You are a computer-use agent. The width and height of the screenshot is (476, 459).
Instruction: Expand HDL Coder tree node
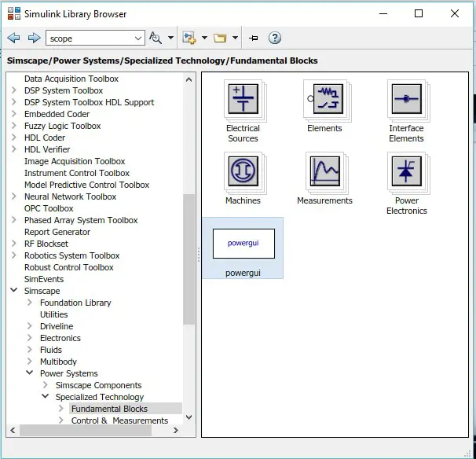[x=14, y=138]
